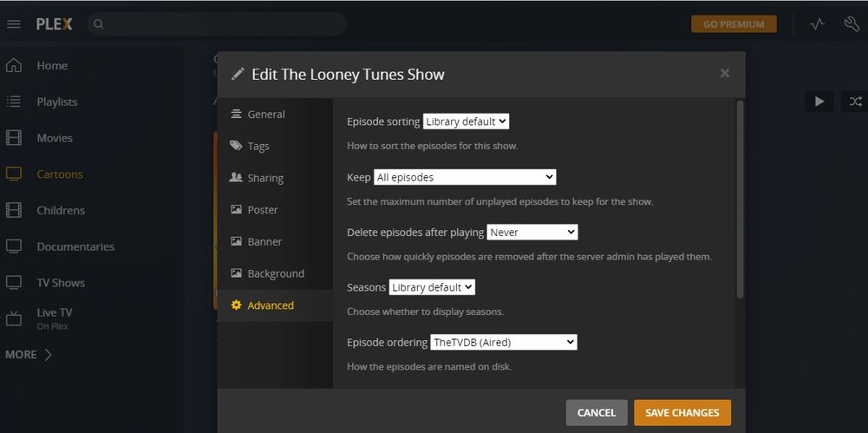
Task: Select the Advanced tab label
Action: 271,305
